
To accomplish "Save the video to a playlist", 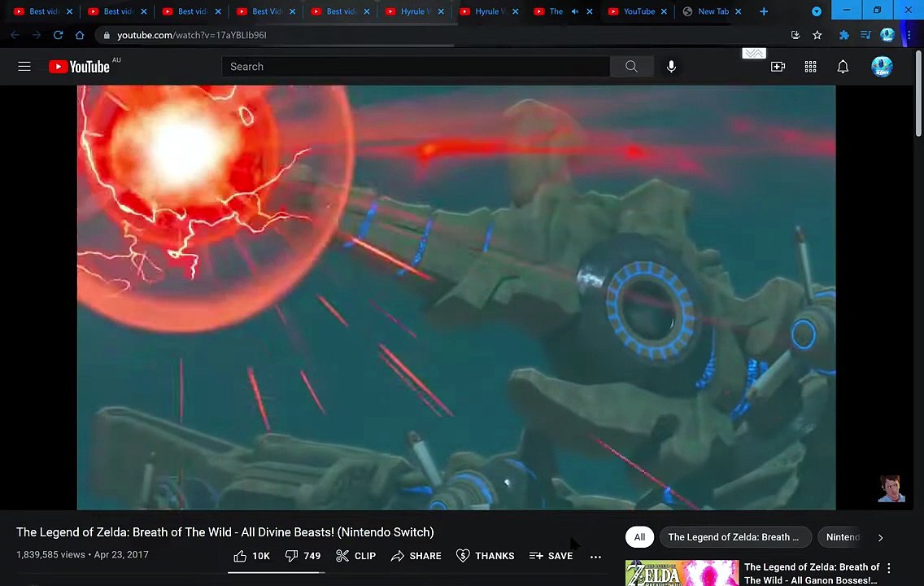I will [551, 556].
